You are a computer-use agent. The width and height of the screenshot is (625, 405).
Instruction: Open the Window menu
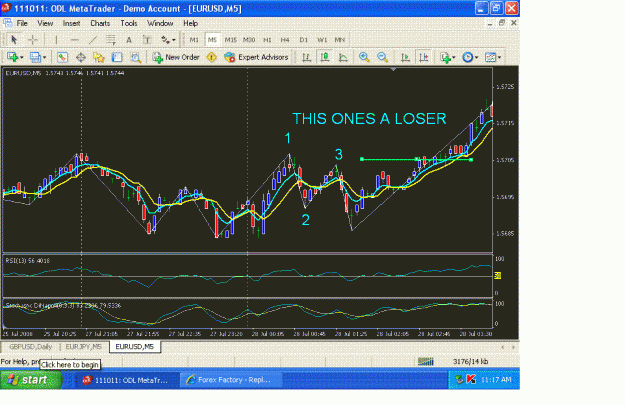(x=160, y=24)
